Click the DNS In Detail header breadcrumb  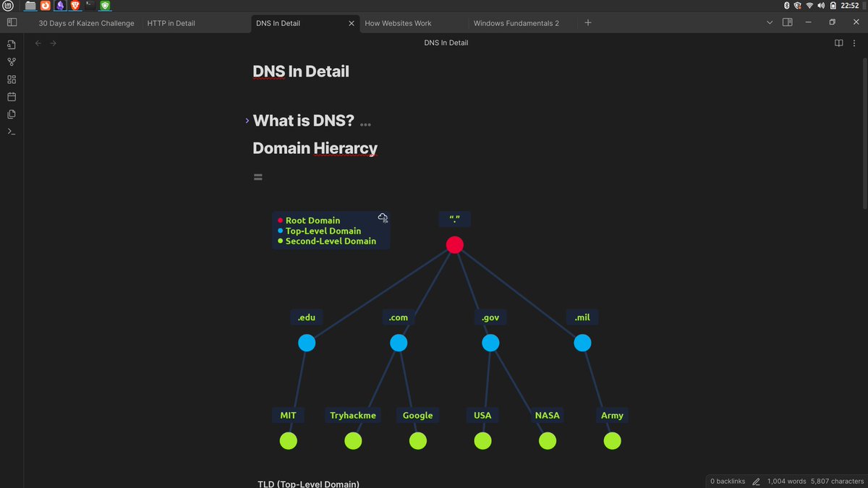(446, 43)
